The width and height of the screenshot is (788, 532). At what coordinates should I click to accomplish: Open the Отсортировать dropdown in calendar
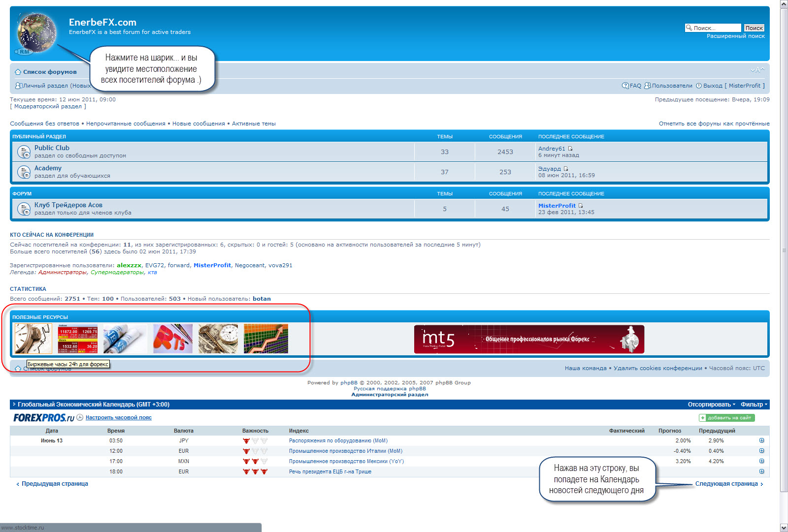[711, 405]
